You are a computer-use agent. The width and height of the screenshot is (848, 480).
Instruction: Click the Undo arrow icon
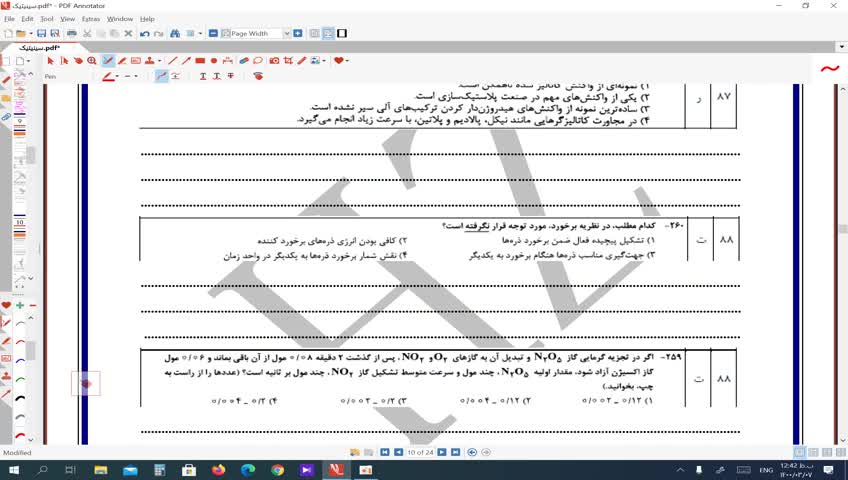pos(144,34)
